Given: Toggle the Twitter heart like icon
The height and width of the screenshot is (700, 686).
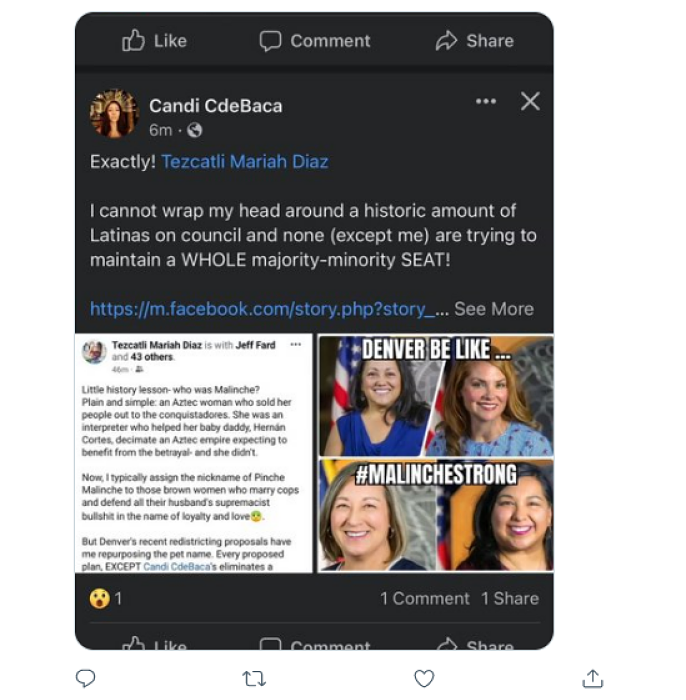Looking at the screenshot, I should click(x=424, y=679).
